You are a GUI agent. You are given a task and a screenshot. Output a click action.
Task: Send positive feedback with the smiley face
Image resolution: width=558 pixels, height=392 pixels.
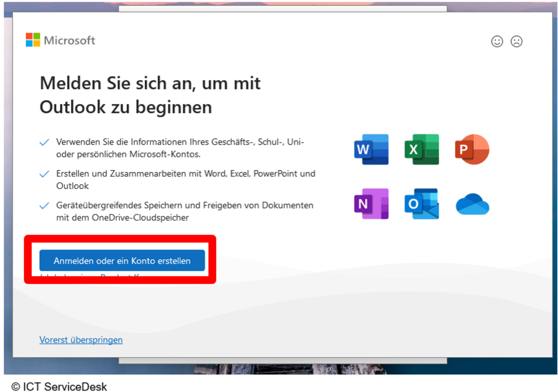[497, 42]
